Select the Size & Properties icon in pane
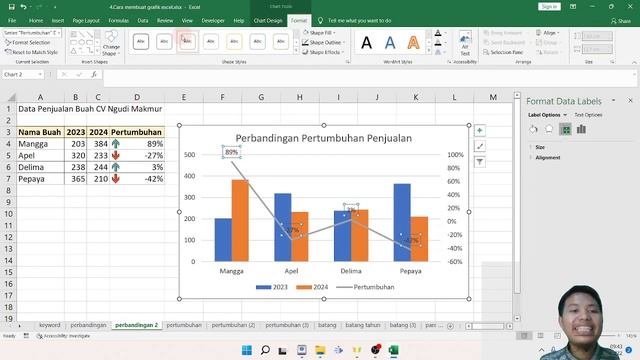 click(x=565, y=129)
